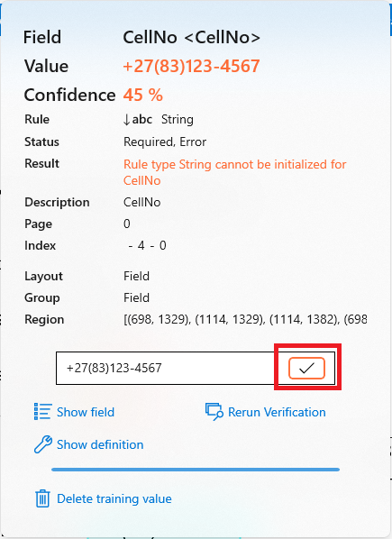
Task: Click the Rerun Verification magnifier icon
Action: click(214, 412)
